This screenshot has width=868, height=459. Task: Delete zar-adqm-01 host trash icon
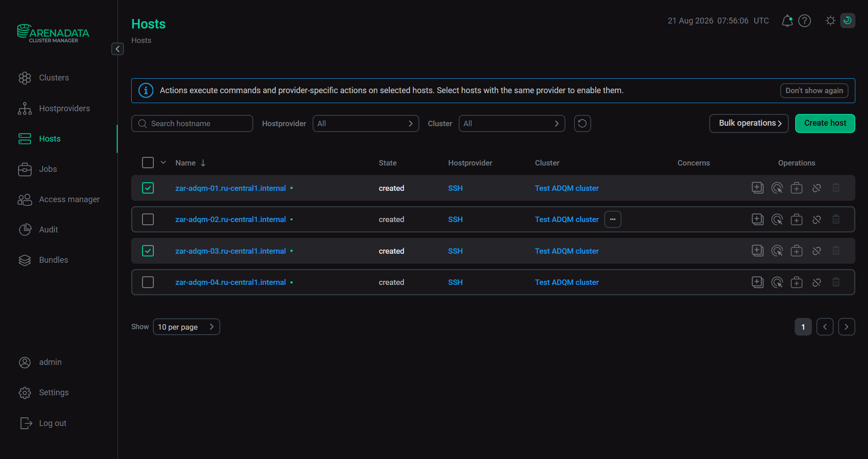[x=836, y=188]
